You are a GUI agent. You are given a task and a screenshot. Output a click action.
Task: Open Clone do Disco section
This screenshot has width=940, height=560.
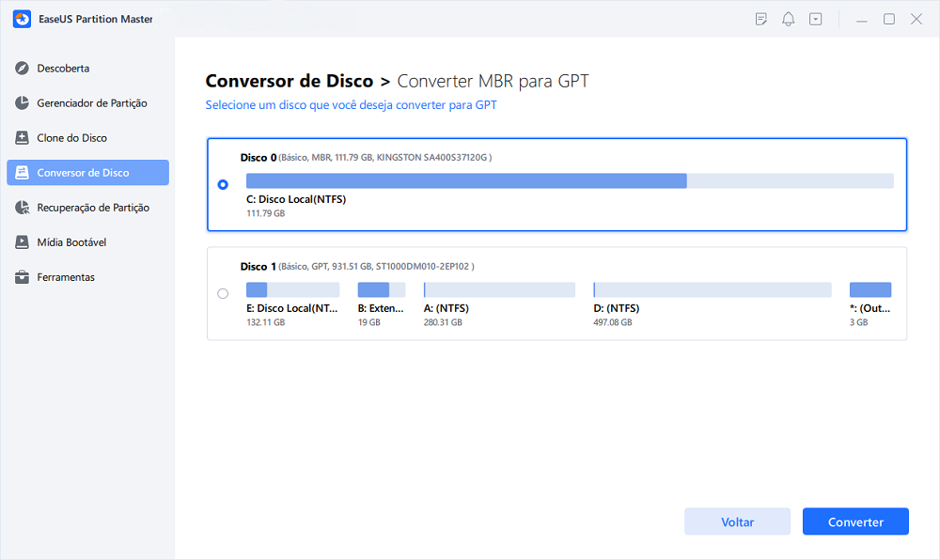(87, 138)
